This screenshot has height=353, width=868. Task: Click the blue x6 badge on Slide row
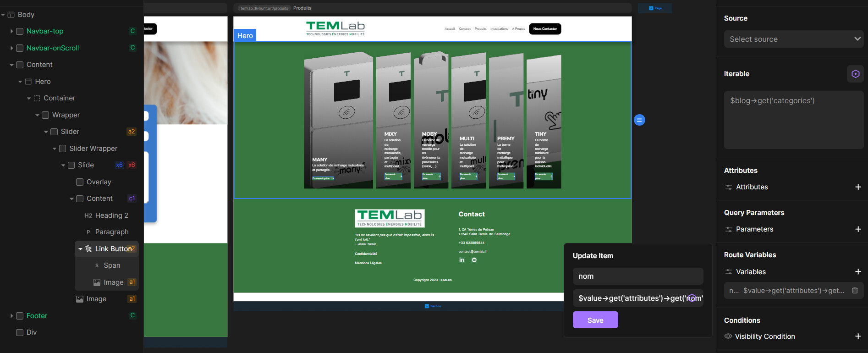119,165
